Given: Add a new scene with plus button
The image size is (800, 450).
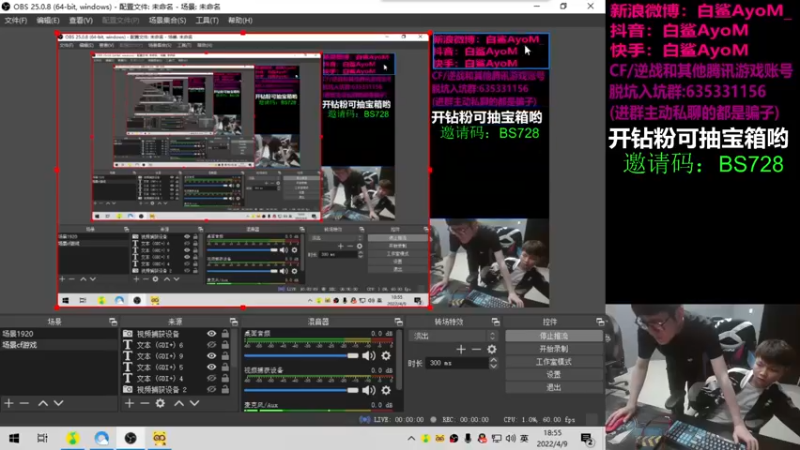Looking at the screenshot, I should 9,403.
